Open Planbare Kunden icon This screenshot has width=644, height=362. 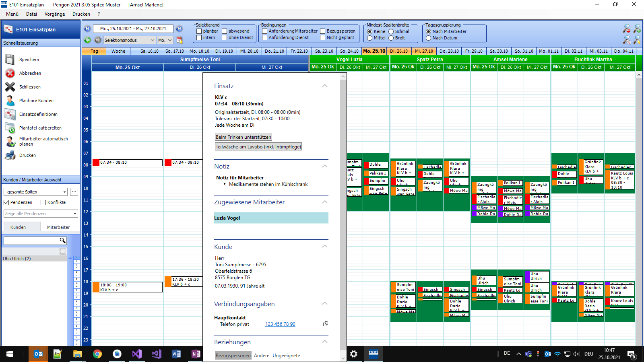(10, 101)
